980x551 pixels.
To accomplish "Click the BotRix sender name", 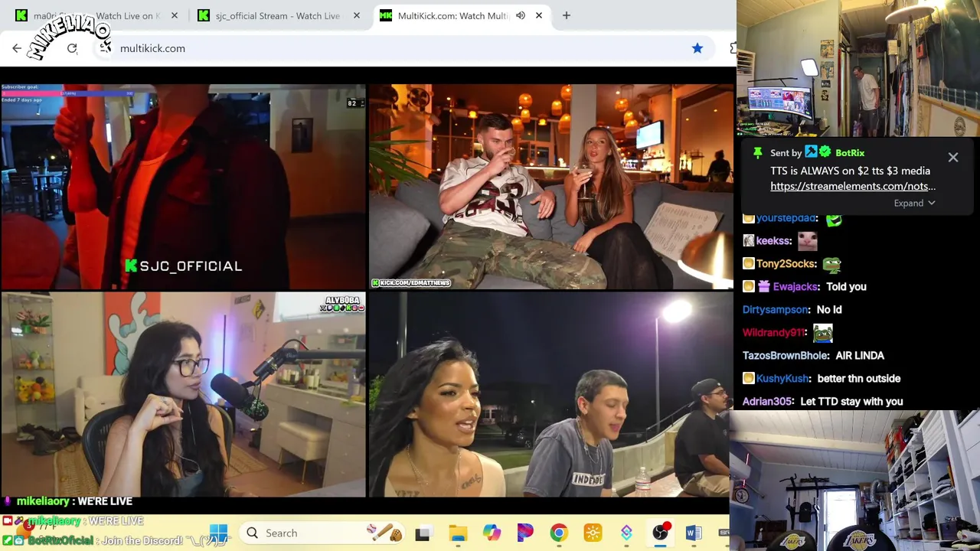I will coord(850,152).
